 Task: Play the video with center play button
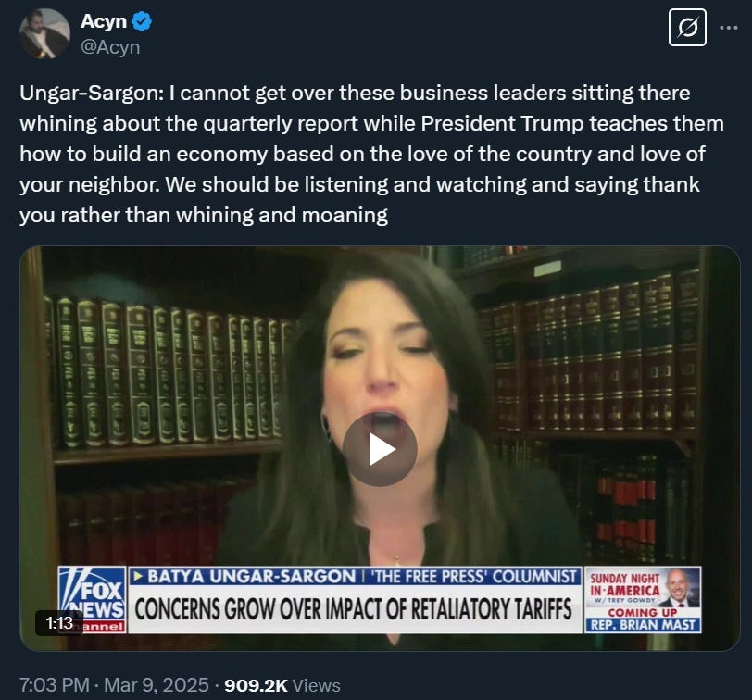click(x=380, y=449)
